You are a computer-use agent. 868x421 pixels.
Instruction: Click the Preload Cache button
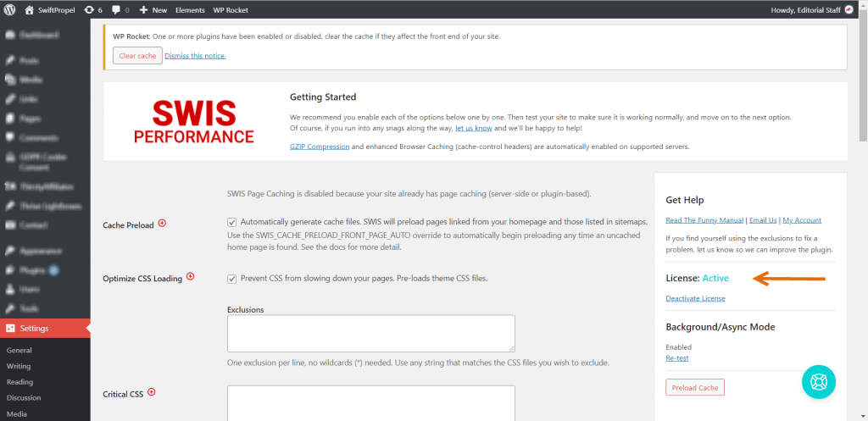pyautogui.click(x=694, y=387)
